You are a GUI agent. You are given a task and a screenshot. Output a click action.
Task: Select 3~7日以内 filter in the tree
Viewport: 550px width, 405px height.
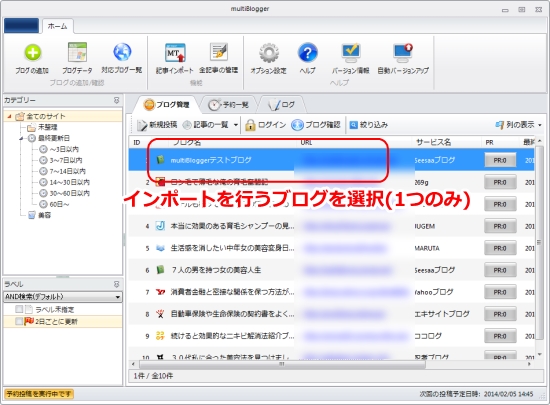[66, 160]
